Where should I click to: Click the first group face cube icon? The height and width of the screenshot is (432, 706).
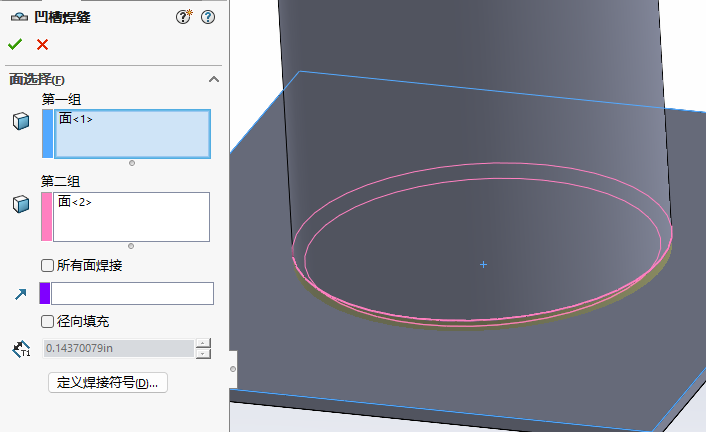click(20, 121)
